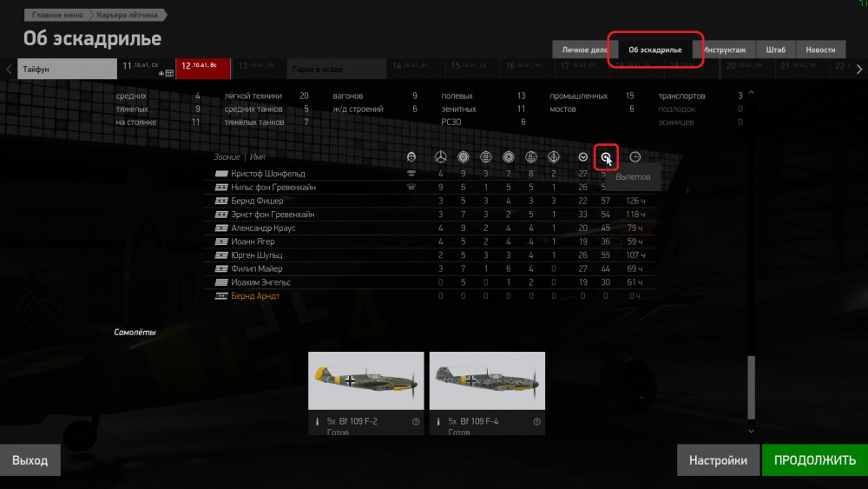The image size is (868, 489).
Task: Click the green ПРОДОЛЖИТЬ button
Action: point(815,460)
